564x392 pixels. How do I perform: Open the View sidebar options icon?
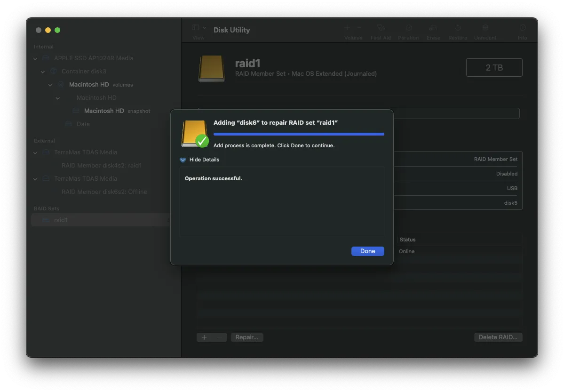pyautogui.click(x=195, y=28)
